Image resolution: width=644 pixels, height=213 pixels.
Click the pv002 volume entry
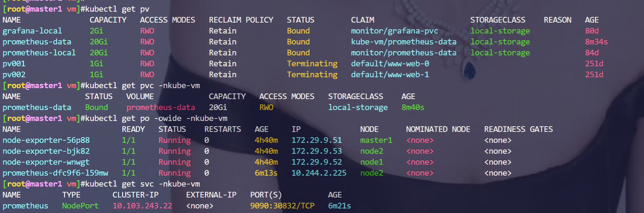coord(14,75)
